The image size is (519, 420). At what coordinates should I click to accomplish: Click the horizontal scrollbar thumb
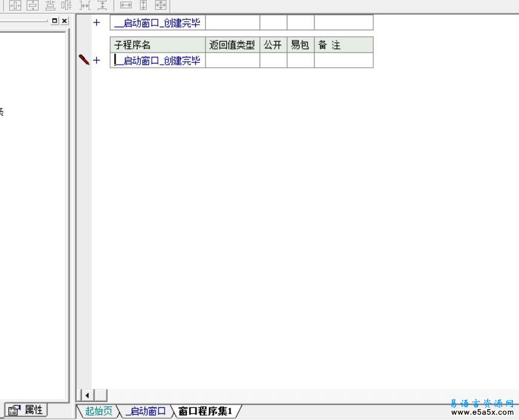[101, 395]
